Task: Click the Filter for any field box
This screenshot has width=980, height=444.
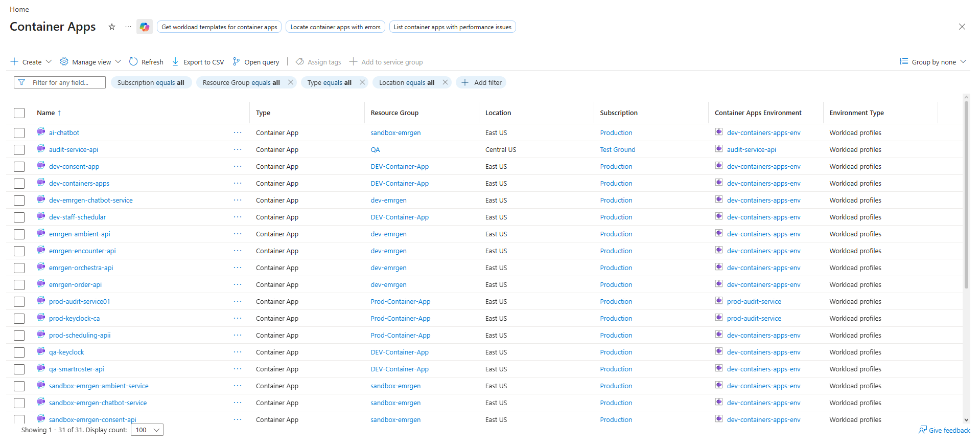Action: pos(60,82)
